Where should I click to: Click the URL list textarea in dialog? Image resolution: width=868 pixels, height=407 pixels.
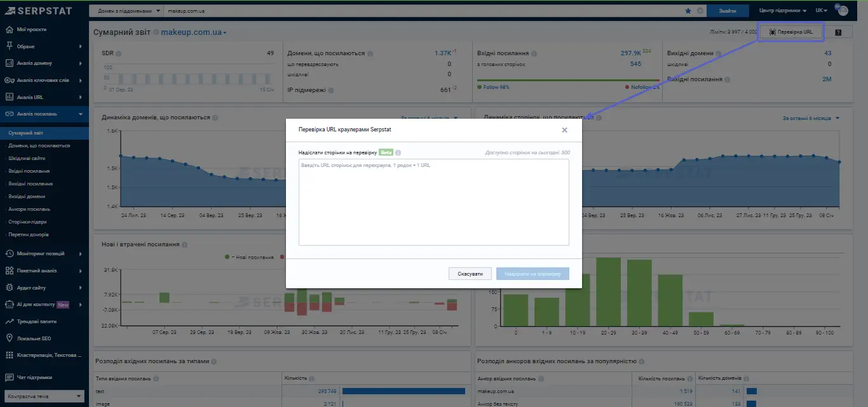[434, 202]
